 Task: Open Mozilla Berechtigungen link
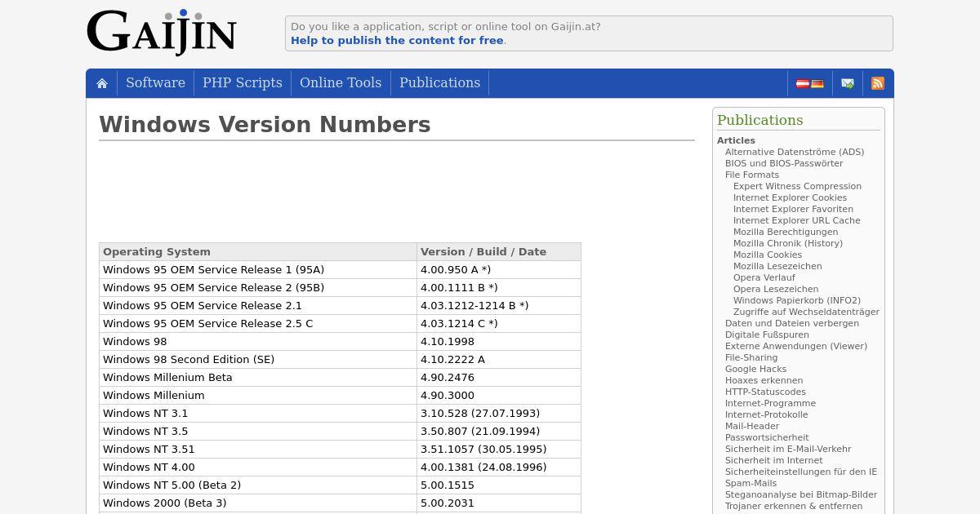[786, 232]
